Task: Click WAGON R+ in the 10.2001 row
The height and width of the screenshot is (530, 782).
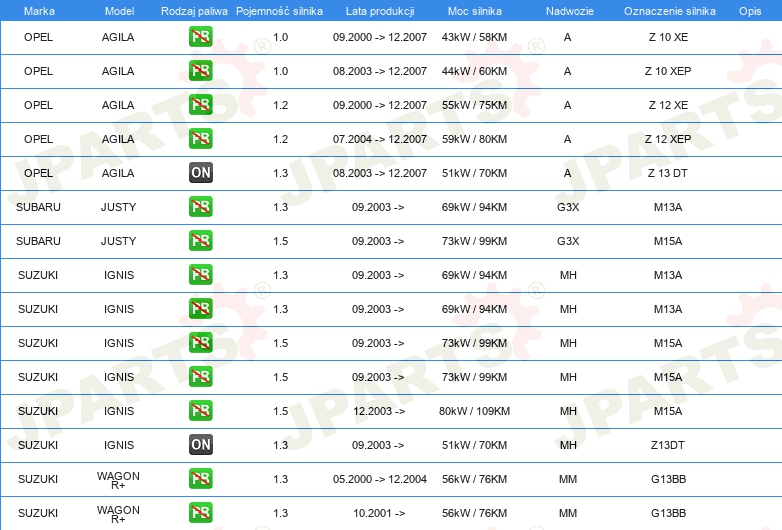Action: click(x=118, y=514)
